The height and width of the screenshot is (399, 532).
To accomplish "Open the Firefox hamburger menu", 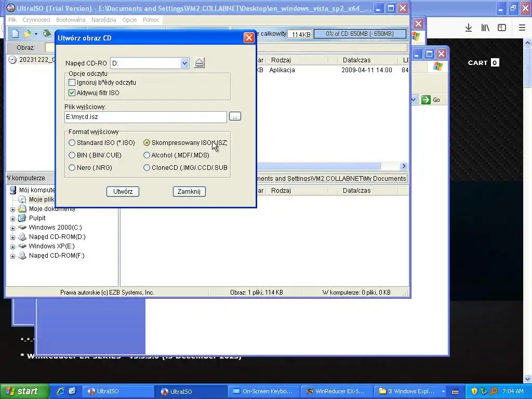I will [522, 28].
